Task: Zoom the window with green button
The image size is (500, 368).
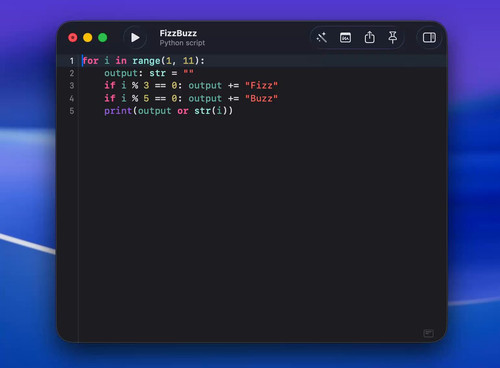Action: [x=103, y=38]
